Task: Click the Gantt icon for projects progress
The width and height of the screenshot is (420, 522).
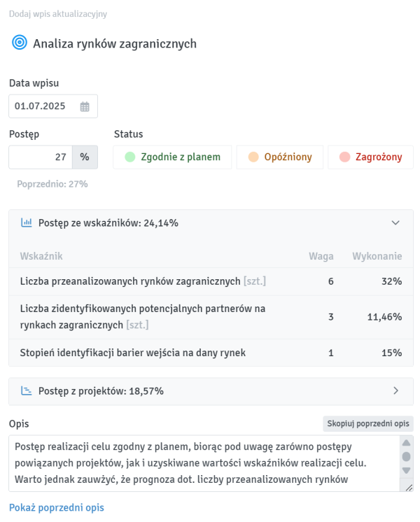Action: [x=27, y=391]
